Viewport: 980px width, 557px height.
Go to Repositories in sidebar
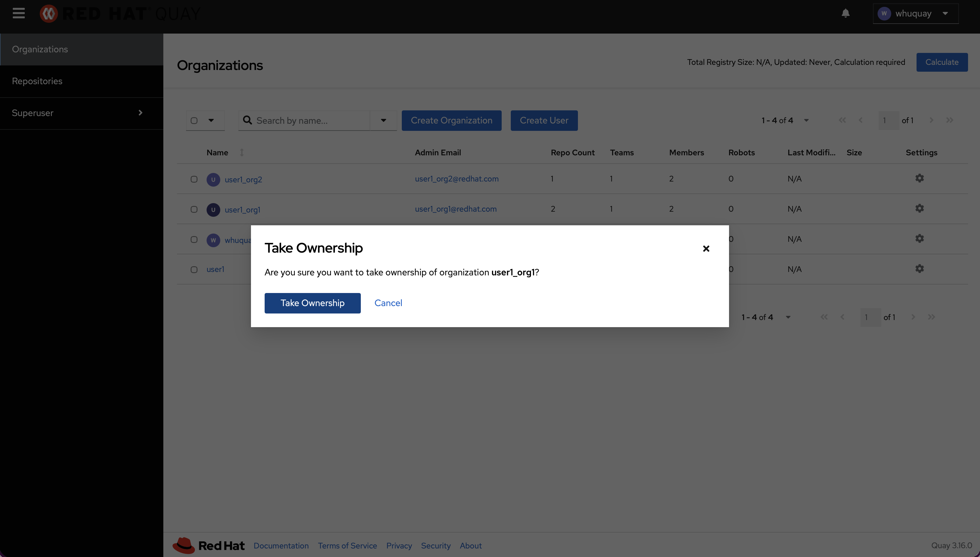37,81
